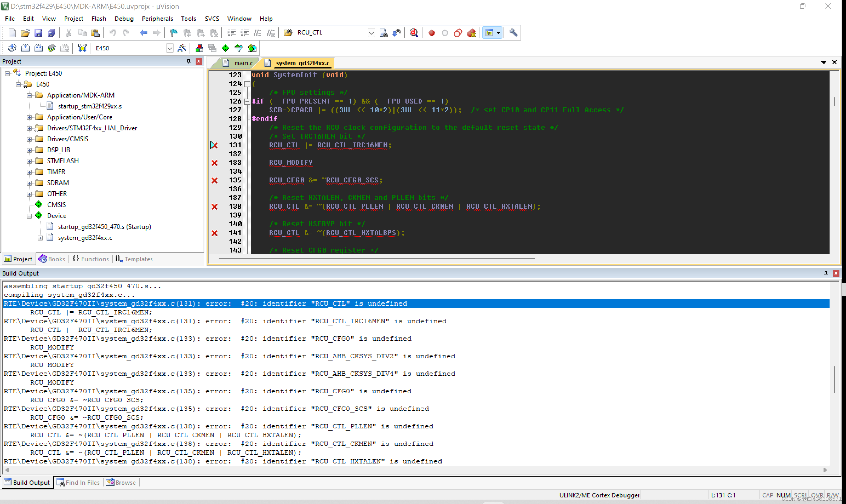Switch to the main.c editor tab

coord(243,63)
